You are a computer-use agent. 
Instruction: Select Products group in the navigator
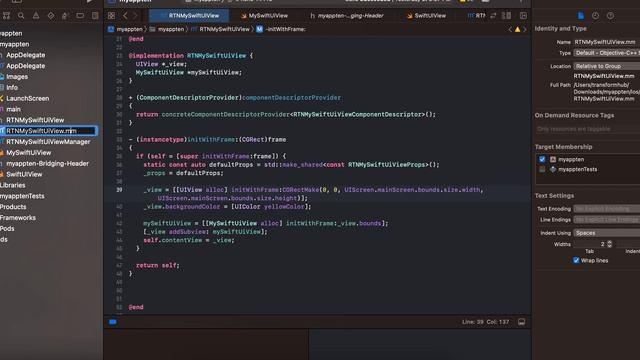click(x=13, y=207)
